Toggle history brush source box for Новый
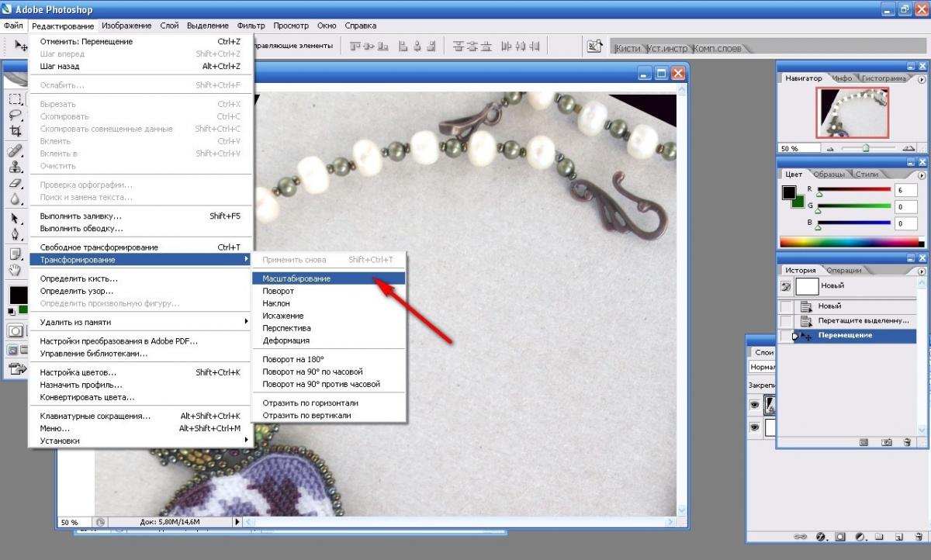Screen dimensions: 931x560 (x=786, y=306)
